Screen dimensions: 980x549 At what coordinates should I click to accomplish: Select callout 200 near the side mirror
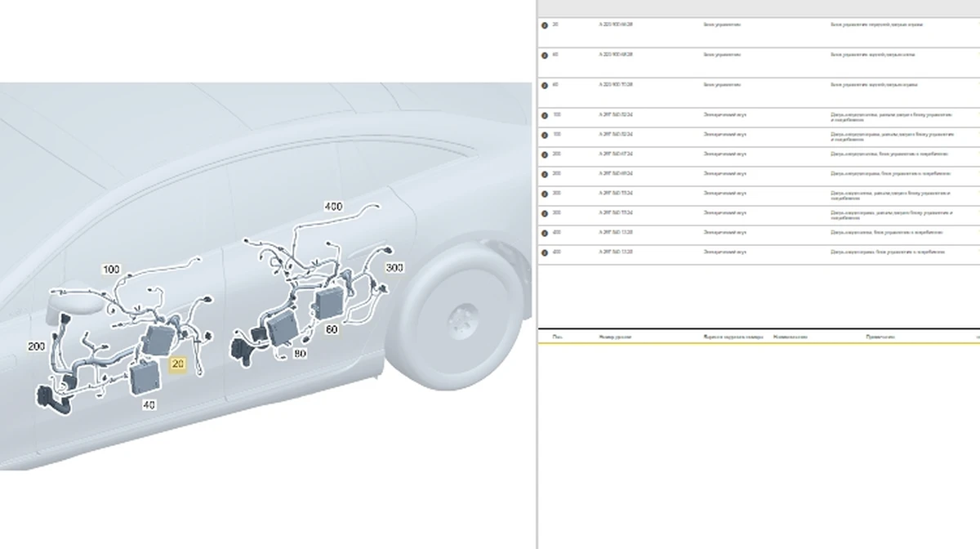pos(36,346)
